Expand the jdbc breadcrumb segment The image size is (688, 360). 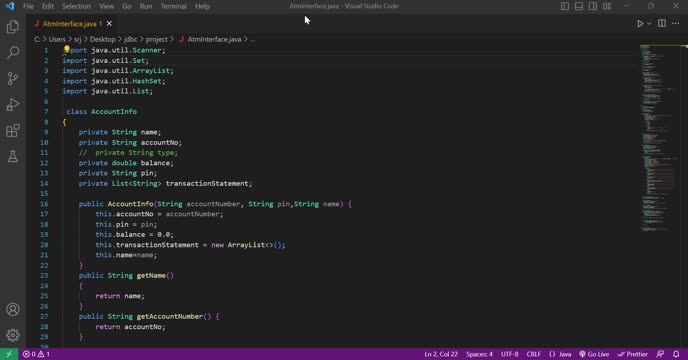click(x=130, y=39)
